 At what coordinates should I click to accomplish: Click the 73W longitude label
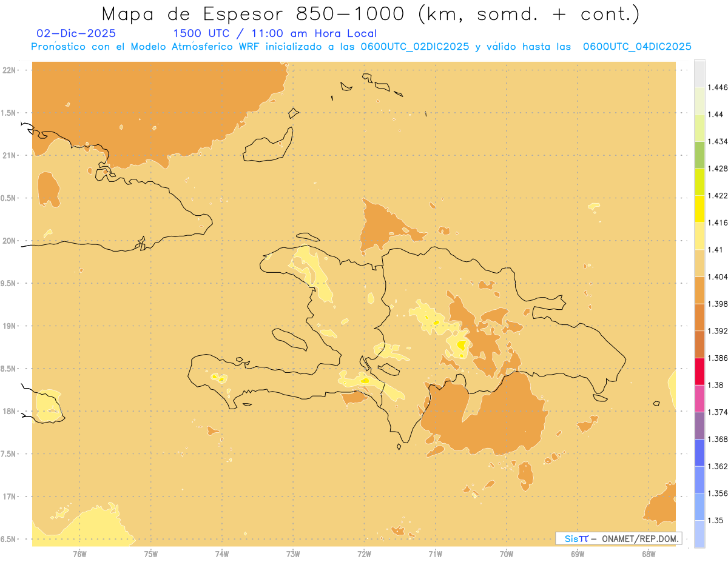pos(293,554)
